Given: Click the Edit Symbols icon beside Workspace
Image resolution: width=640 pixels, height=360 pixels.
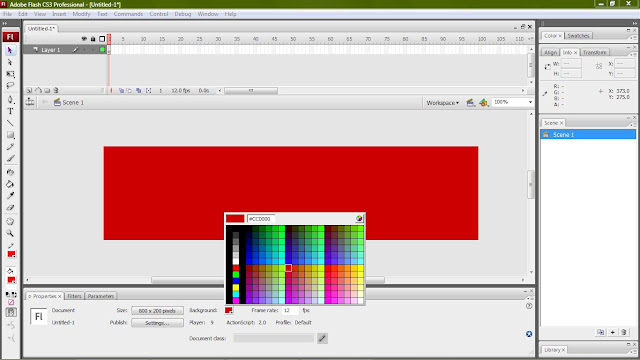Looking at the screenshot, I should click(484, 102).
